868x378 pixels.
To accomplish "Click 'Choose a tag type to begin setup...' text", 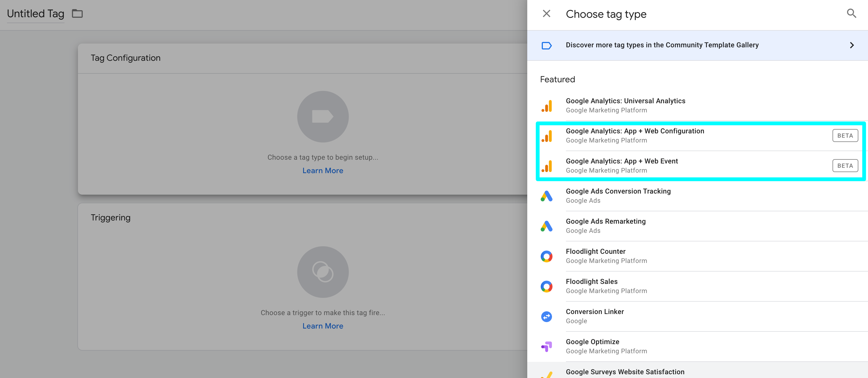I will [322, 158].
